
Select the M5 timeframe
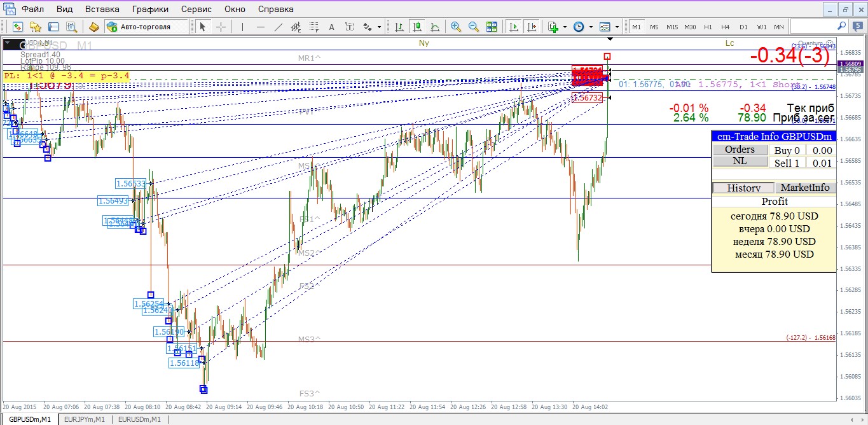tap(654, 27)
